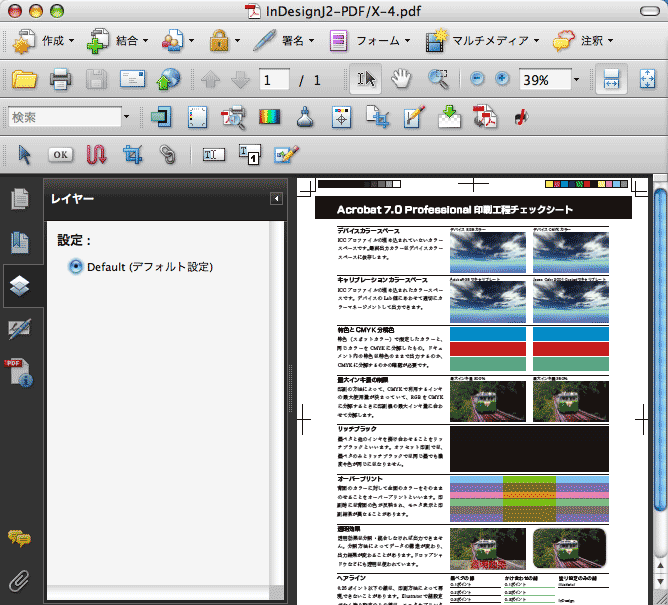Choose the Article tool
Screen dimensions: 668x605
point(96,155)
